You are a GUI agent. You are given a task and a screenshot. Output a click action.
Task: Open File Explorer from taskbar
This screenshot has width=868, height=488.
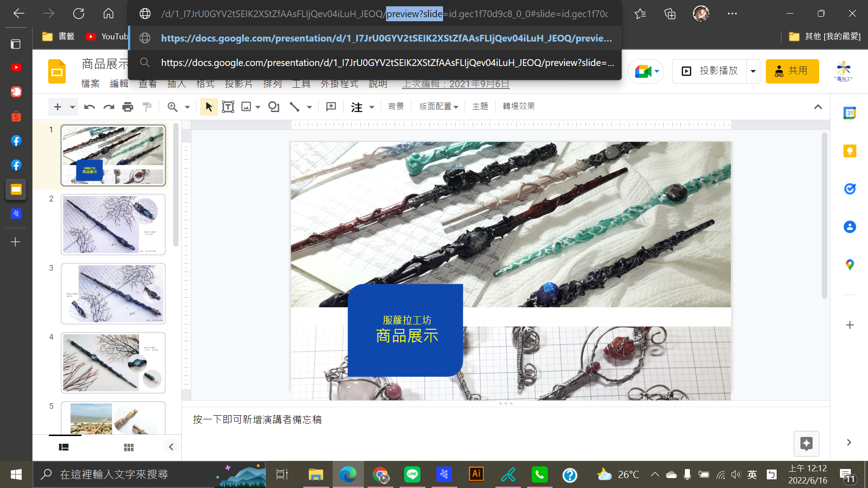(316, 474)
